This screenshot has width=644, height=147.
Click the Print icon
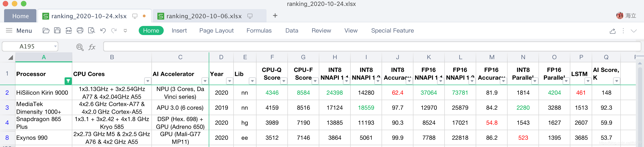point(80,30)
